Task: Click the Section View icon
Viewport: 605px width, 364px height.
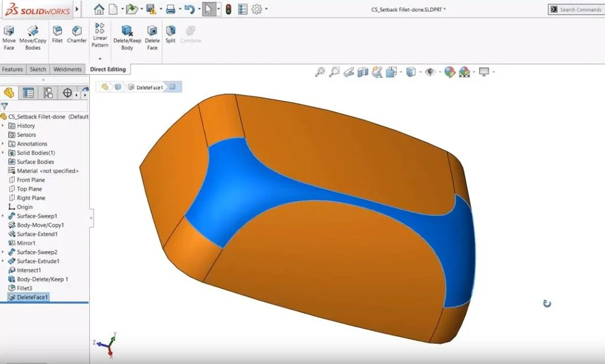Action: tap(362, 71)
